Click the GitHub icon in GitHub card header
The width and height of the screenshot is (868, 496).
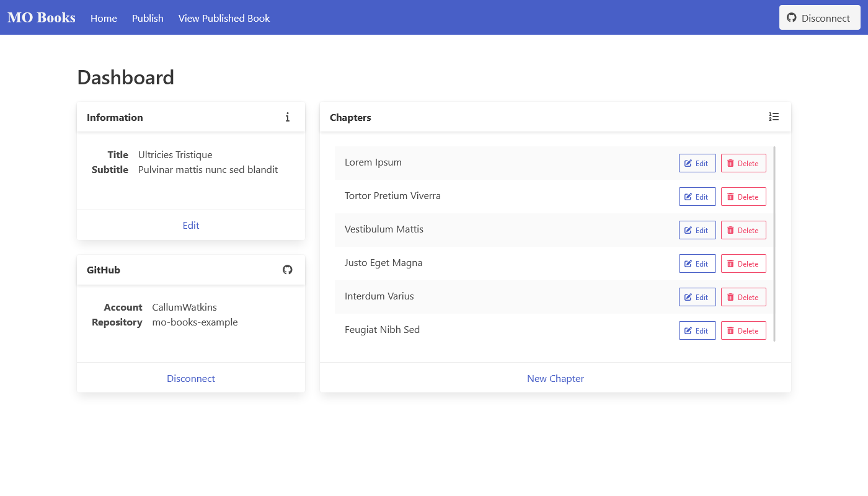pos(287,270)
